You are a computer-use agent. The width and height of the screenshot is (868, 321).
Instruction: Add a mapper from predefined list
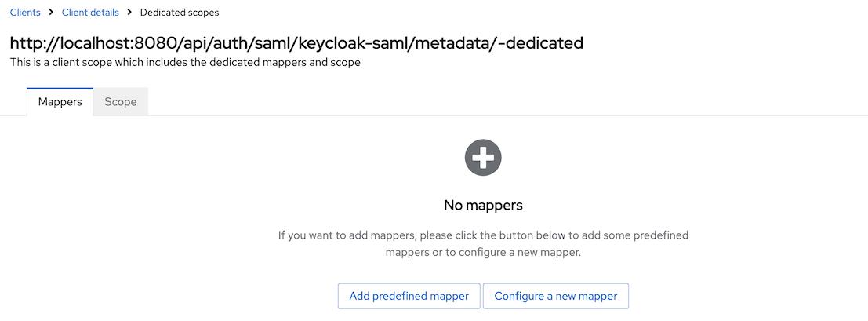(409, 296)
